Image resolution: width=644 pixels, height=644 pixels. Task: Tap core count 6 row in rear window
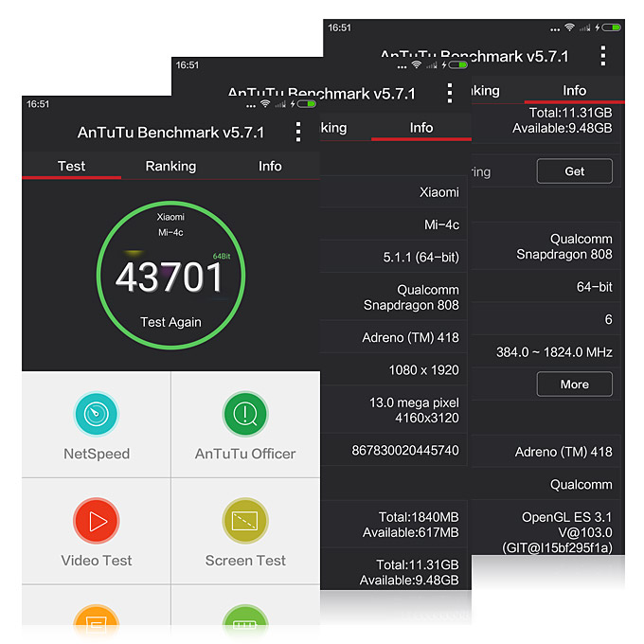click(x=546, y=319)
